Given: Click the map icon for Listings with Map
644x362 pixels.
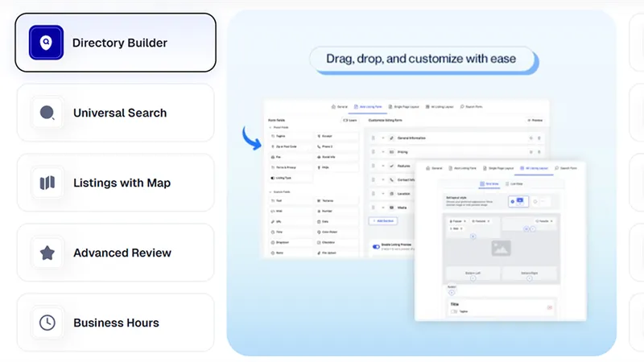Looking at the screenshot, I should click(47, 183).
